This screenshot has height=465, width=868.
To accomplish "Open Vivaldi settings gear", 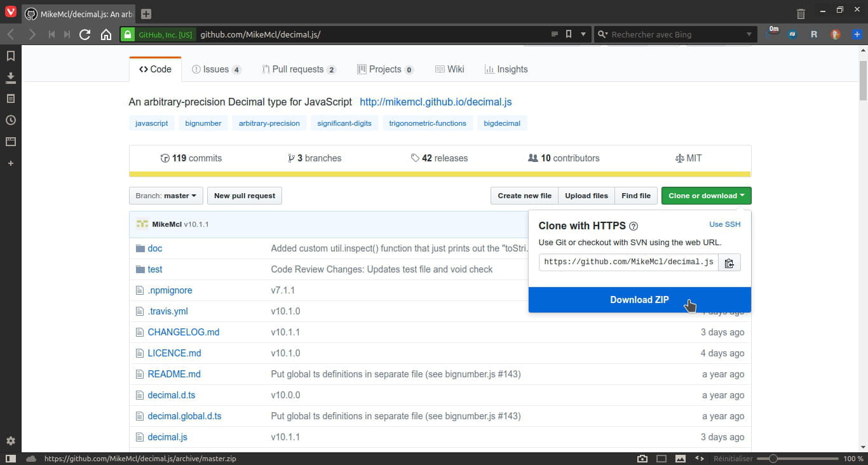I will pyautogui.click(x=10, y=441).
